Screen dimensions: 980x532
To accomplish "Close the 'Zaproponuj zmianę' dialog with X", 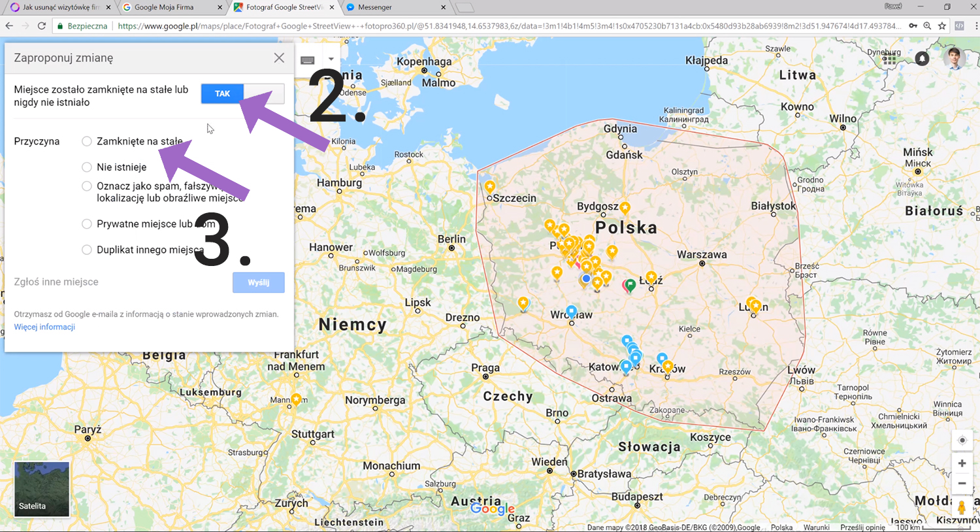I will tap(279, 58).
